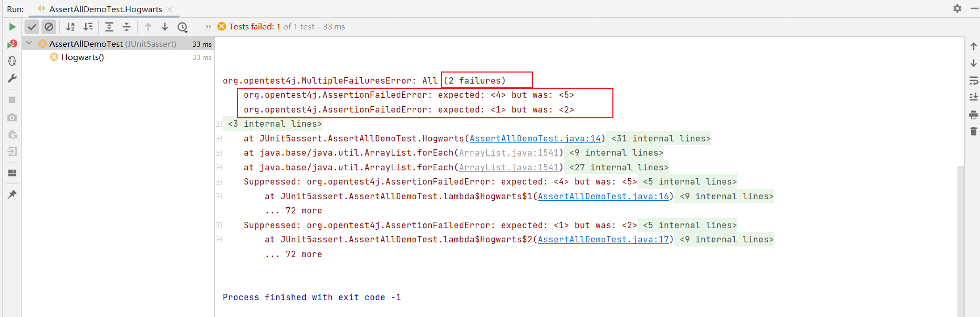This screenshot has width=980, height=317.
Task: Toggle show passed tests checkmark
Action: 32,27
